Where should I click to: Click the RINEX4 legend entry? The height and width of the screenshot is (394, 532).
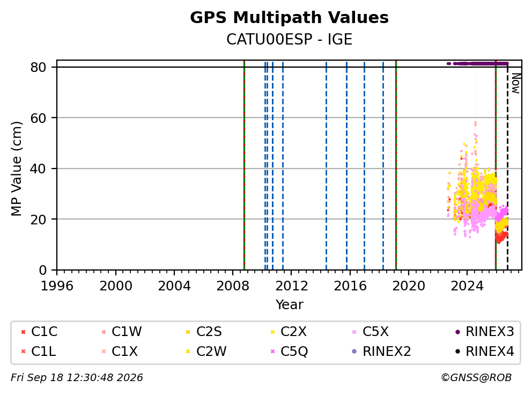(484, 352)
